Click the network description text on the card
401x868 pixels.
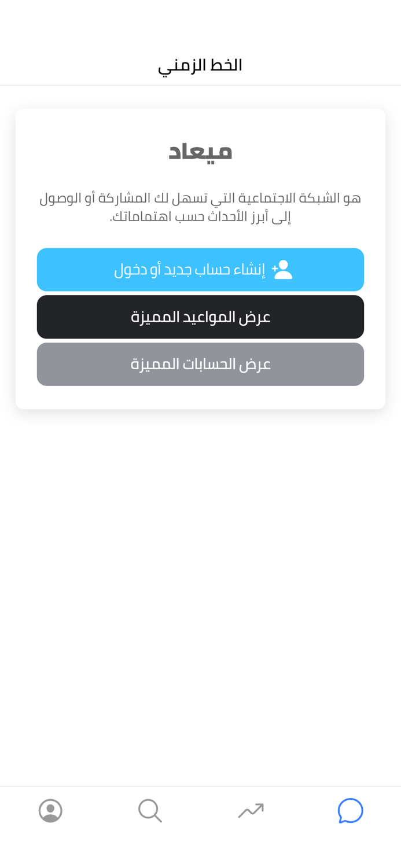(200, 205)
